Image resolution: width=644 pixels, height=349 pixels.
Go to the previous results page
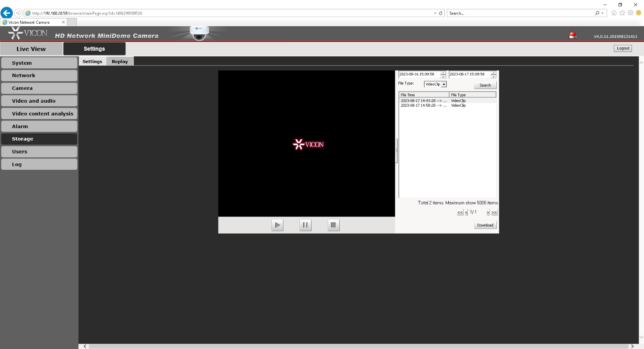[x=466, y=213]
